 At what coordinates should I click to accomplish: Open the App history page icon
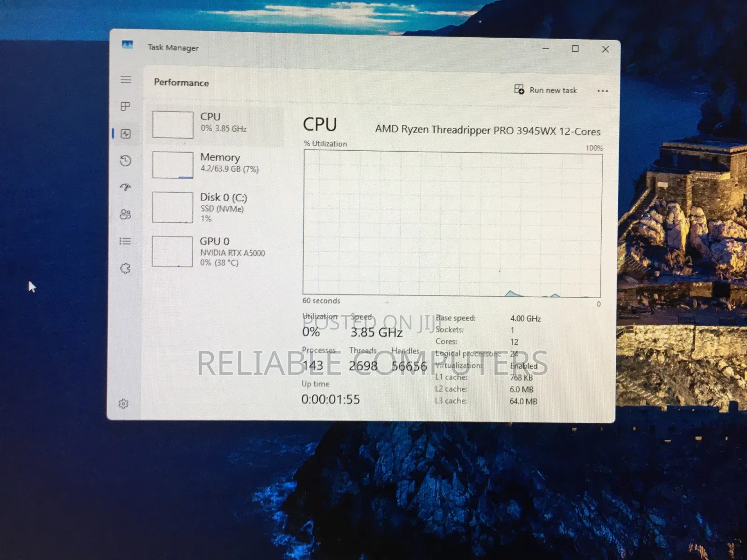pos(125,161)
